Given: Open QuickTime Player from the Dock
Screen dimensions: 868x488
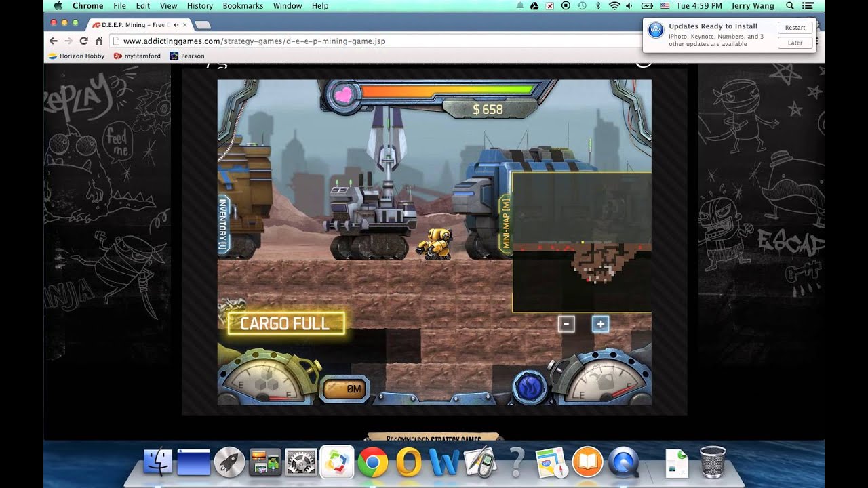Looking at the screenshot, I should [x=623, y=462].
